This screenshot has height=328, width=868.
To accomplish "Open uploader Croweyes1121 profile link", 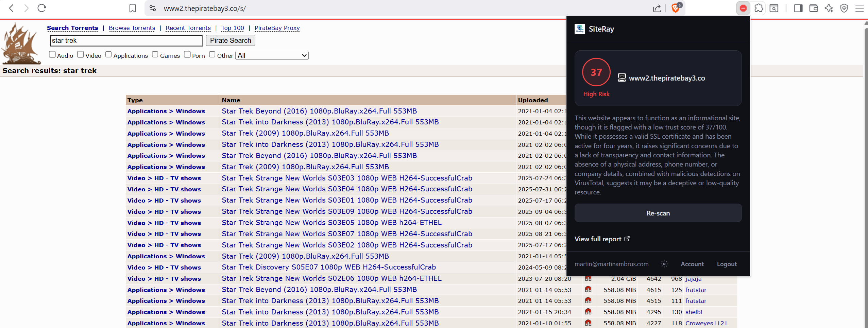I will pos(706,323).
